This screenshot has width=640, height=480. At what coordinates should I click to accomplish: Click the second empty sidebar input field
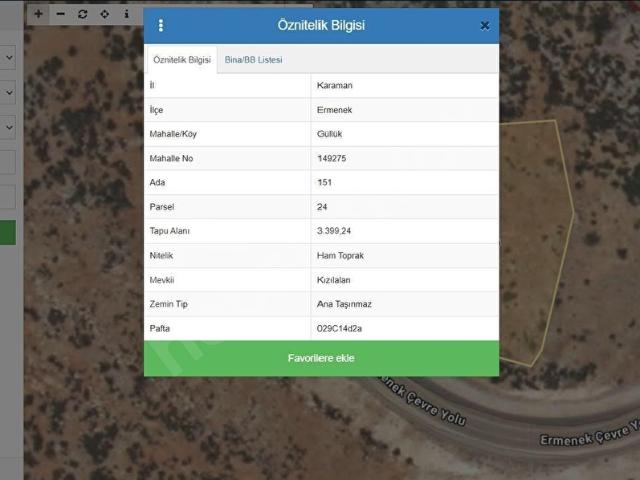point(8,197)
